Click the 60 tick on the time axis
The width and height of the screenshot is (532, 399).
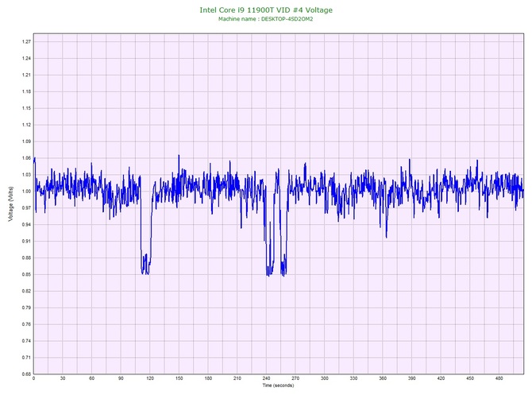point(91,378)
